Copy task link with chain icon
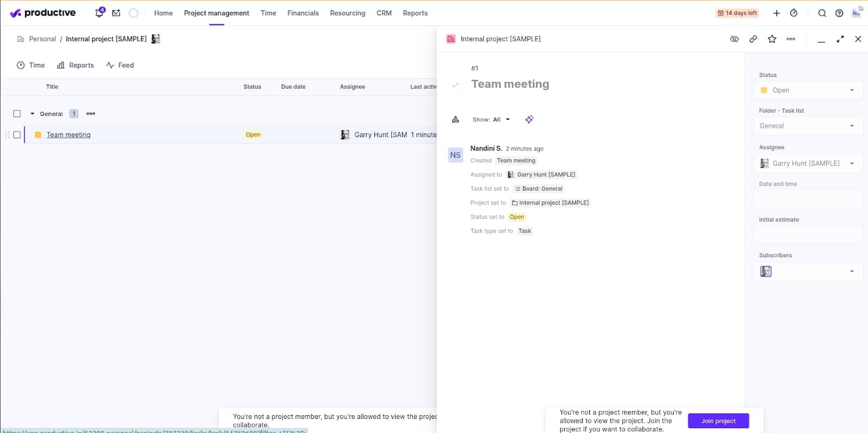 753,39
